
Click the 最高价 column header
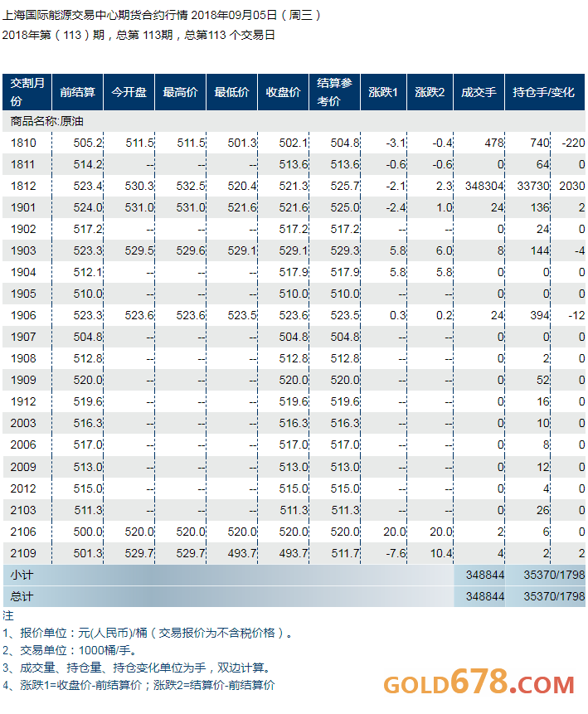click(180, 92)
